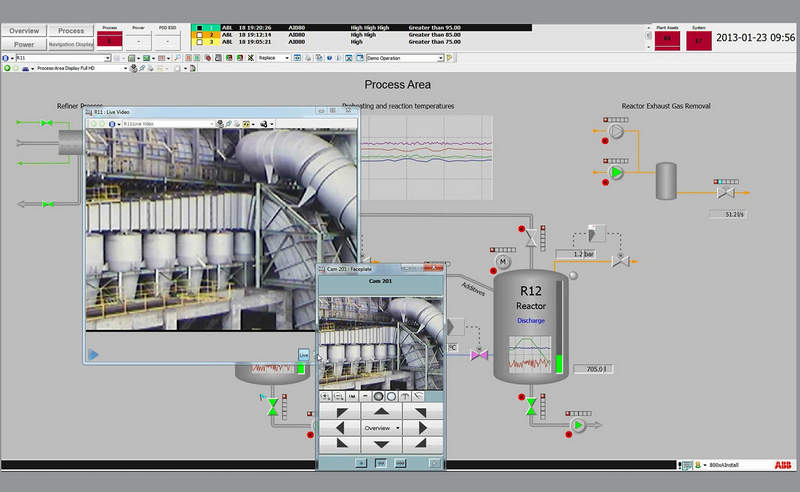The width and height of the screenshot is (800, 492).
Task: Click the red Process alarm group indicator
Action: [x=109, y=40]
